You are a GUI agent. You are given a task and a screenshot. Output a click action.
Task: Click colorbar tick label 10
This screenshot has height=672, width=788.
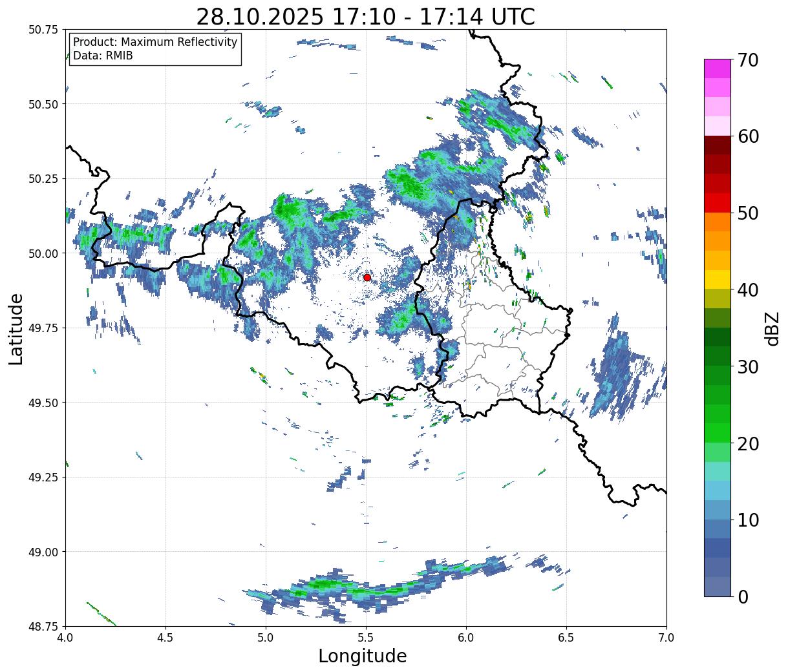(747, 520)
